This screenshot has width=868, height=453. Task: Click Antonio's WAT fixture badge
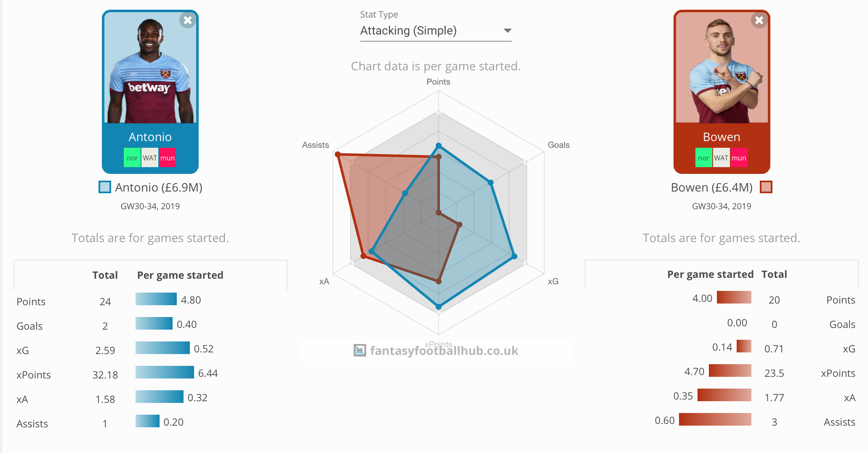click(x=150, y=158)
